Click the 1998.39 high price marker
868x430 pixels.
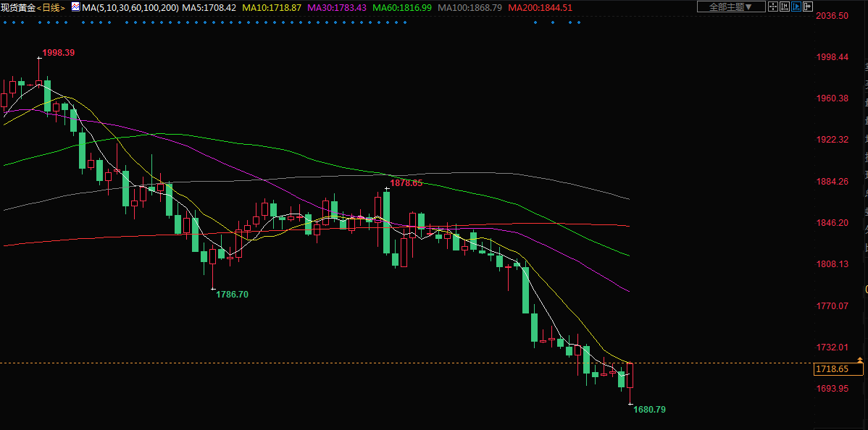(58, 53)
